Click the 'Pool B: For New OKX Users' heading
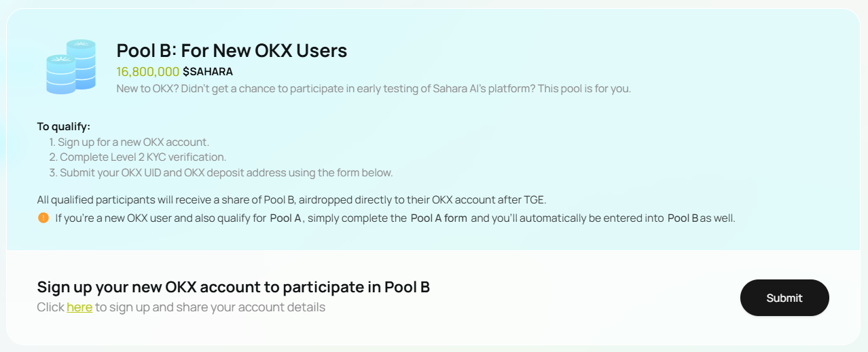868x352 pixels. 232,50
